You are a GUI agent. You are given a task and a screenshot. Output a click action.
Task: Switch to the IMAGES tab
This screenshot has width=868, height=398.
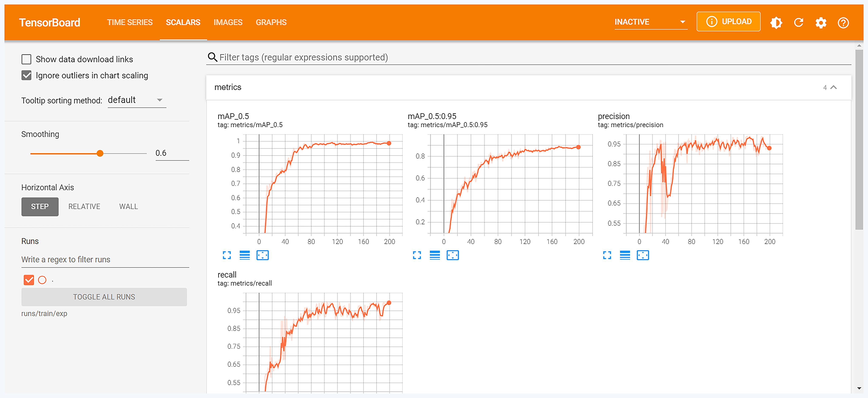point(228,22)
